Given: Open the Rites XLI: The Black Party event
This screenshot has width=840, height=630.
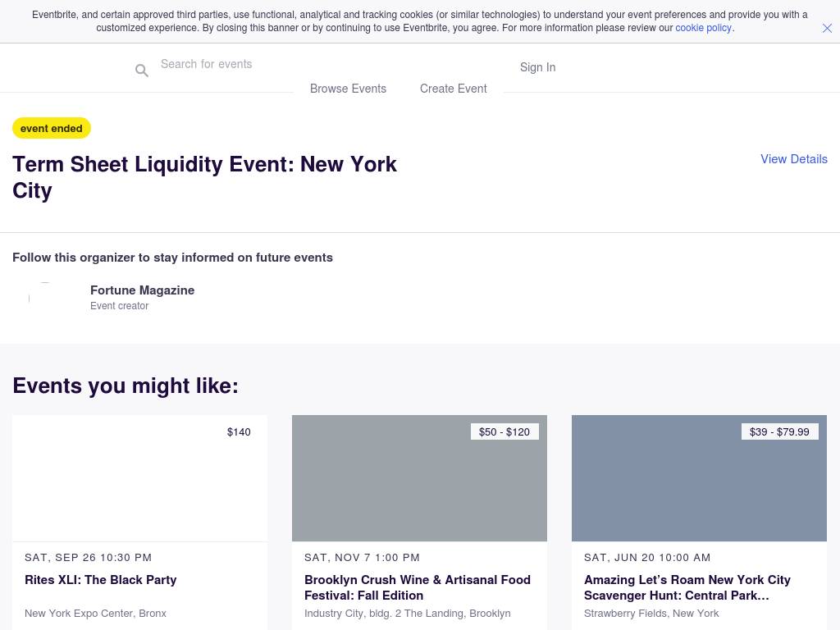Looking at the screenshot, I should (x=101, y=580).
